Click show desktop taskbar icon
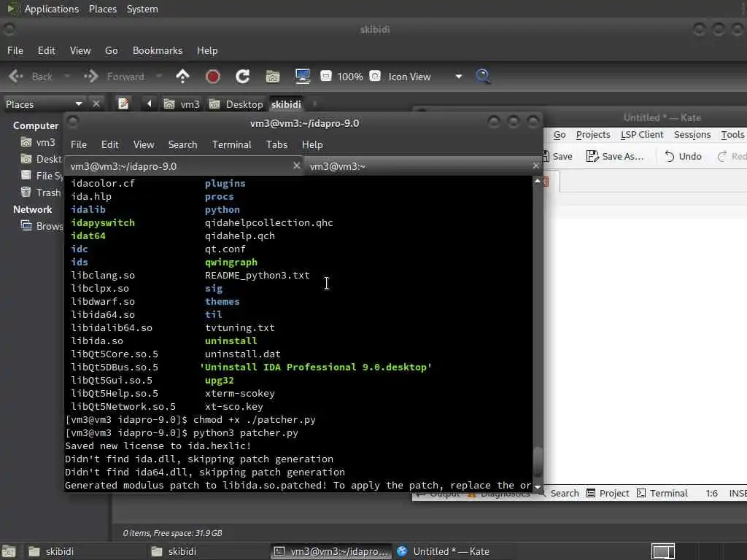The height and width of the screenshot is (560, 747). click(x=9, y=551)
